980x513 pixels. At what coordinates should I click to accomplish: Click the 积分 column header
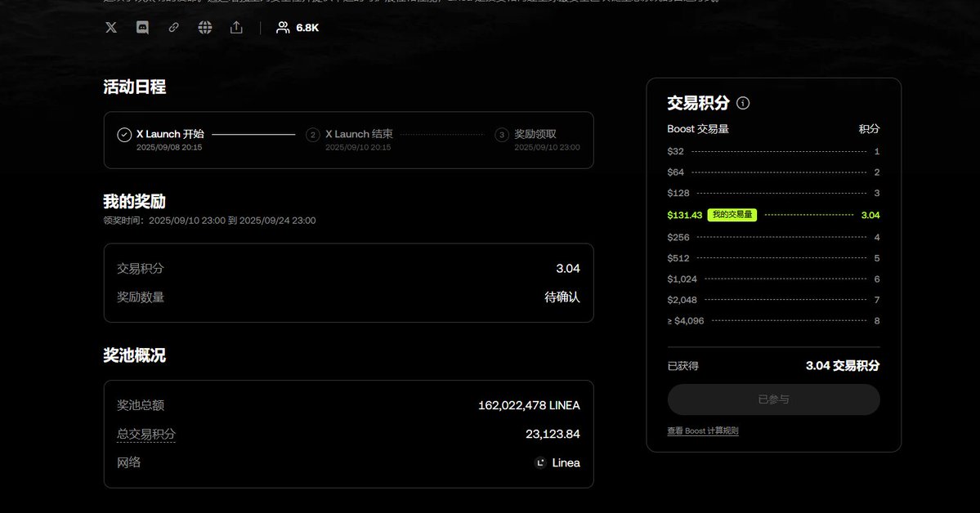[x=870, y=129]
